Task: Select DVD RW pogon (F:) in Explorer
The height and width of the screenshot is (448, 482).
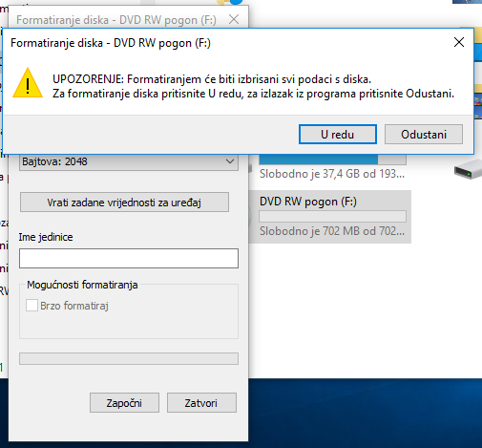Action: coord(330,217)
